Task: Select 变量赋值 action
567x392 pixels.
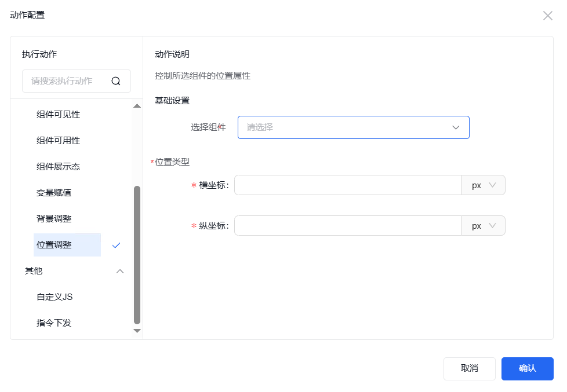Action: [x=54, y=193]
